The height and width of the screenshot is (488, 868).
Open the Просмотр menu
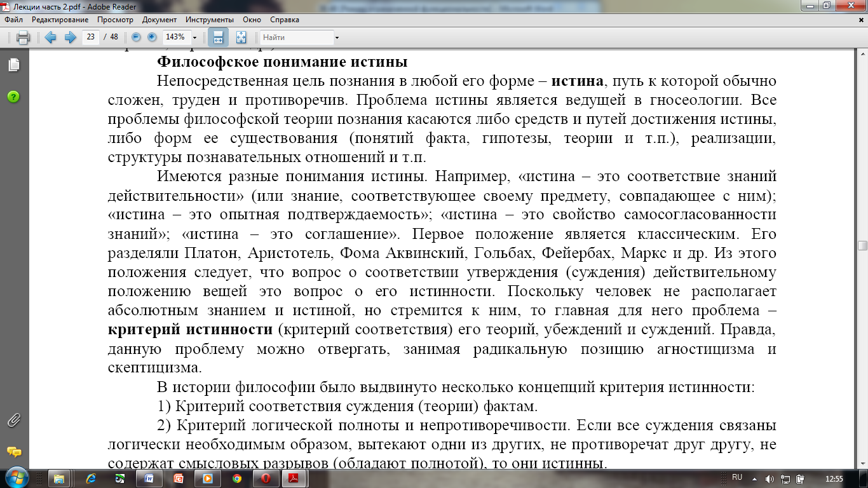click(x=115, y=20)
